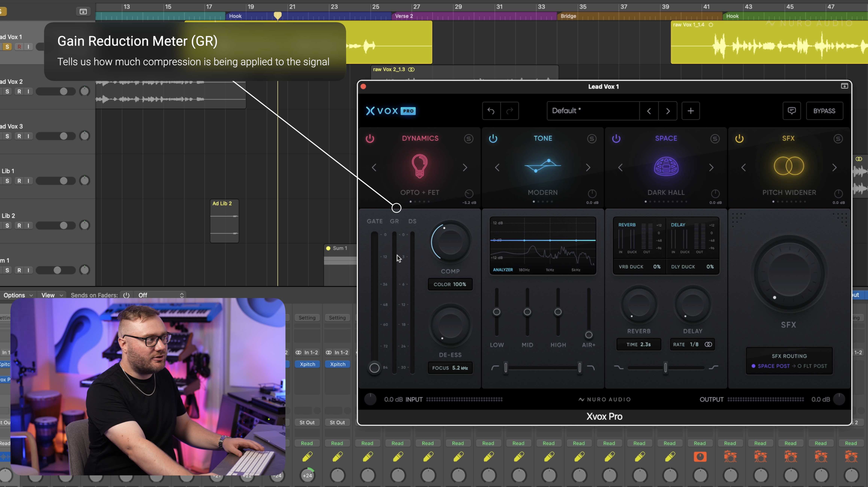Click the redo arrow in Xvox Pro
868x487 pixels.
click(509, 111)
